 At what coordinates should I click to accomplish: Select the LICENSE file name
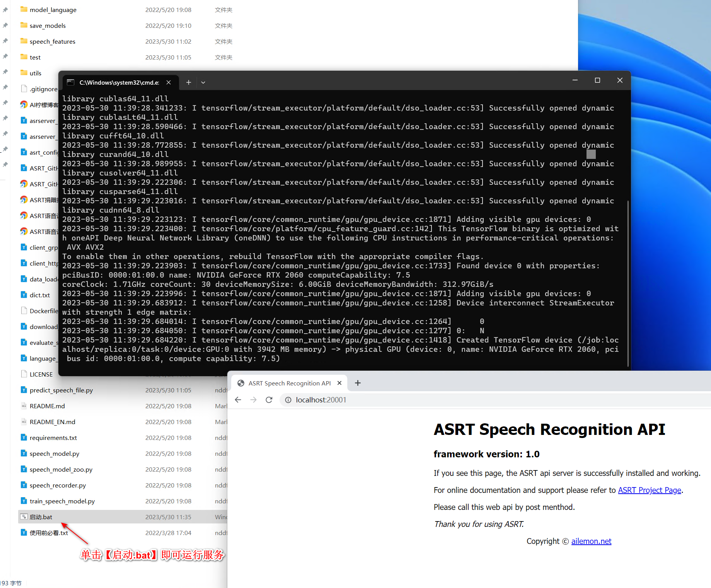click(x=41, y=374)
